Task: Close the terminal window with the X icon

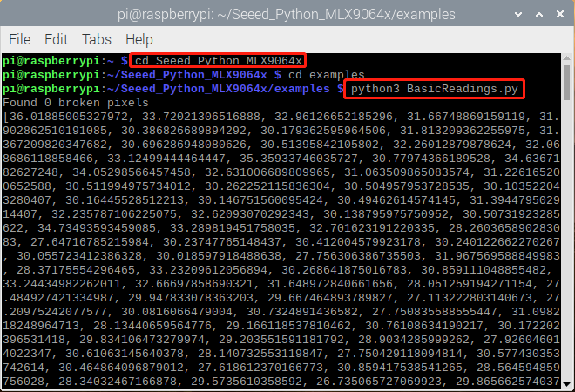Action: (560, 14)
